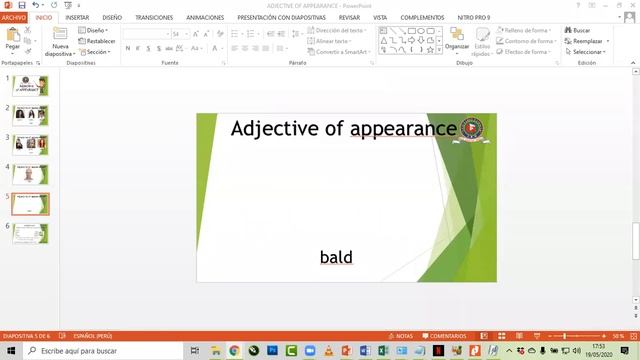
Task: Switch to the NITRO PRO 9 tab
Action: [473, 18]
